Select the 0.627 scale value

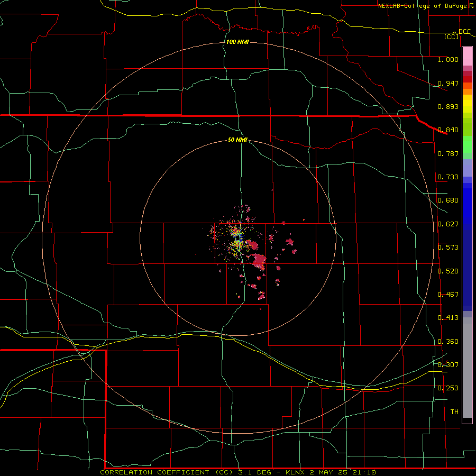448,224
